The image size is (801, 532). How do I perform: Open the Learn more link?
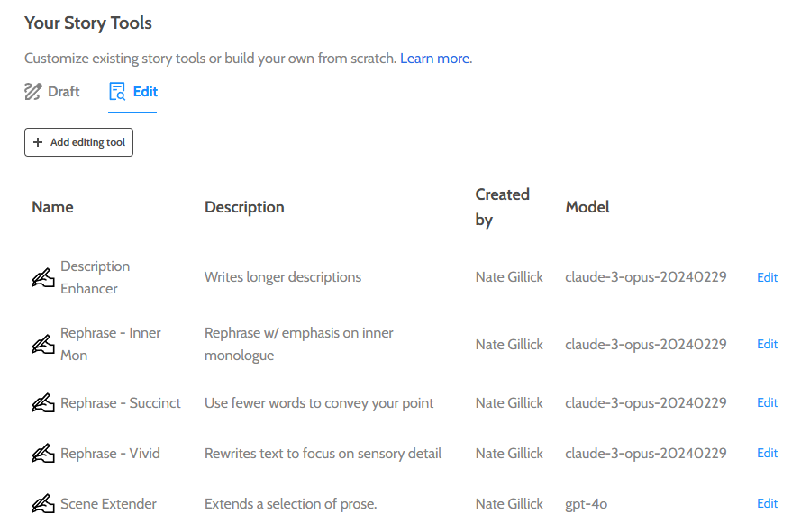tap(434, 59)
